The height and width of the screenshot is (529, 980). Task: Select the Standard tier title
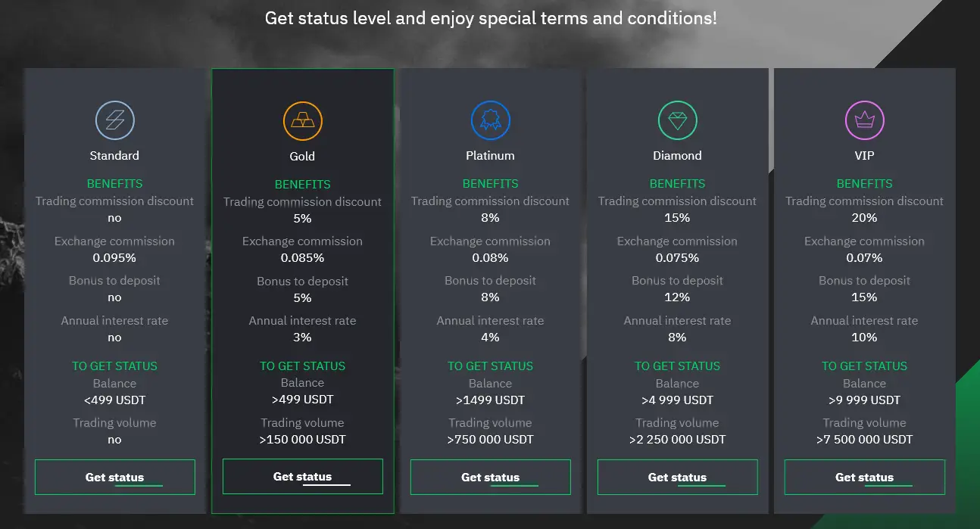114,156
